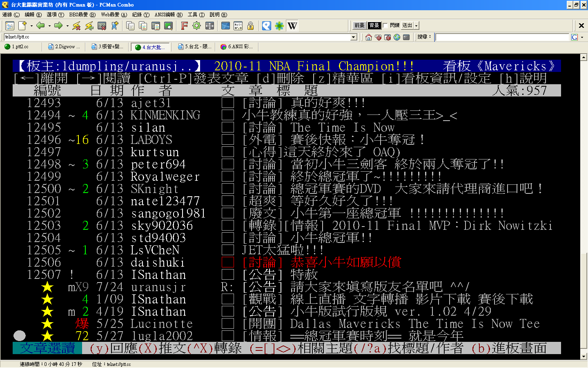This screenshot has width=588, height=368.
Task: Open the 選項 menu
Action: tap(55, 15)
